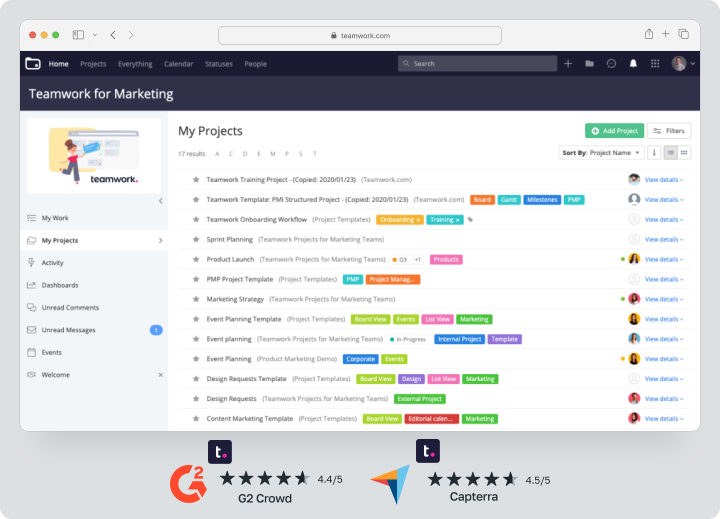Expand View details for Teamwork Training Project

664,180
